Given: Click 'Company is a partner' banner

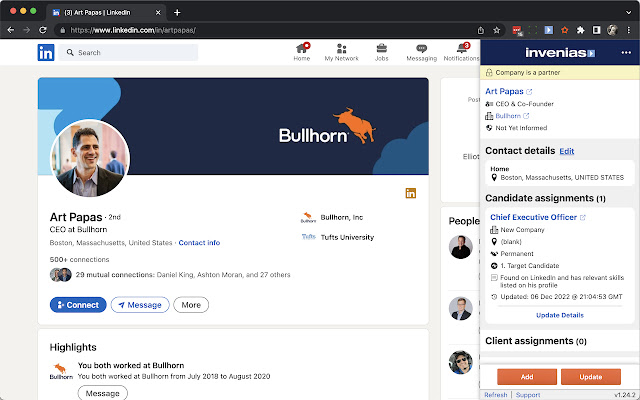Looking at the screenshot, I should click(560, 73).
